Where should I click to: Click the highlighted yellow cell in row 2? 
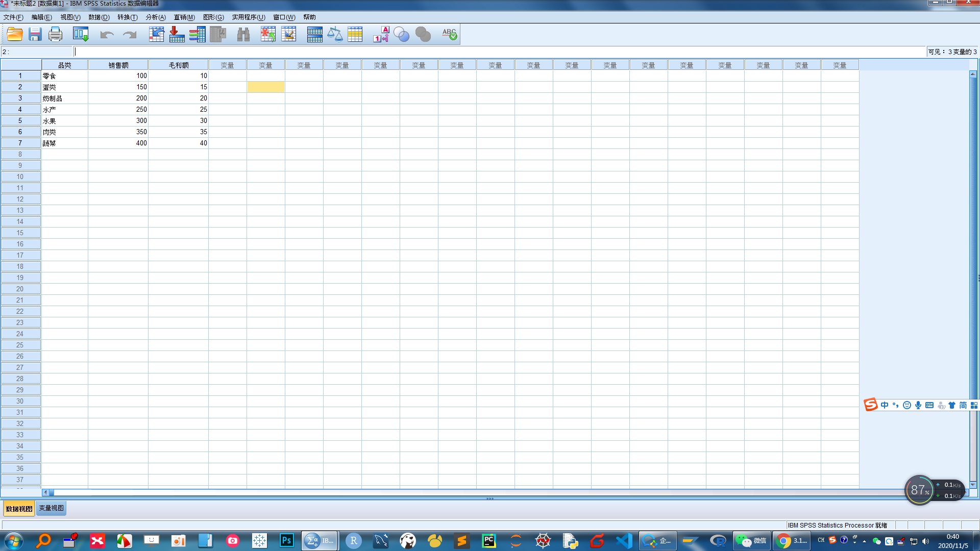coord(266,87)
